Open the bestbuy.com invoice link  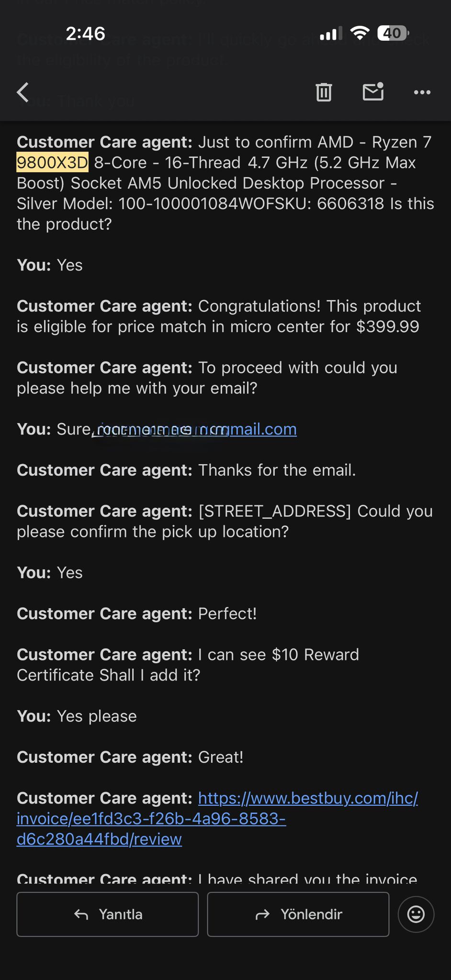click(217, 818)
